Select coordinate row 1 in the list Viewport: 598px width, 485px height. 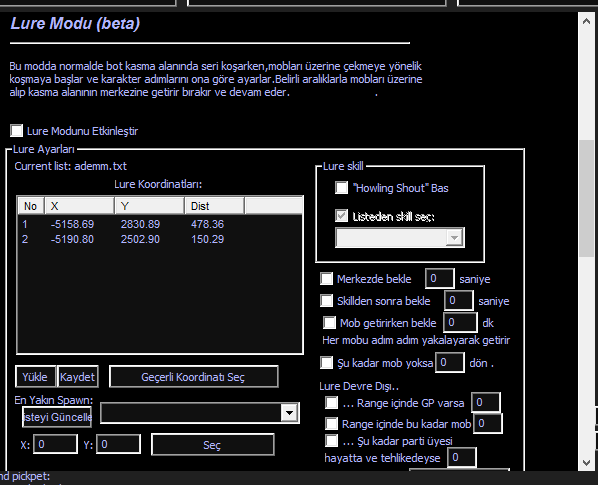tap(160, 224)
